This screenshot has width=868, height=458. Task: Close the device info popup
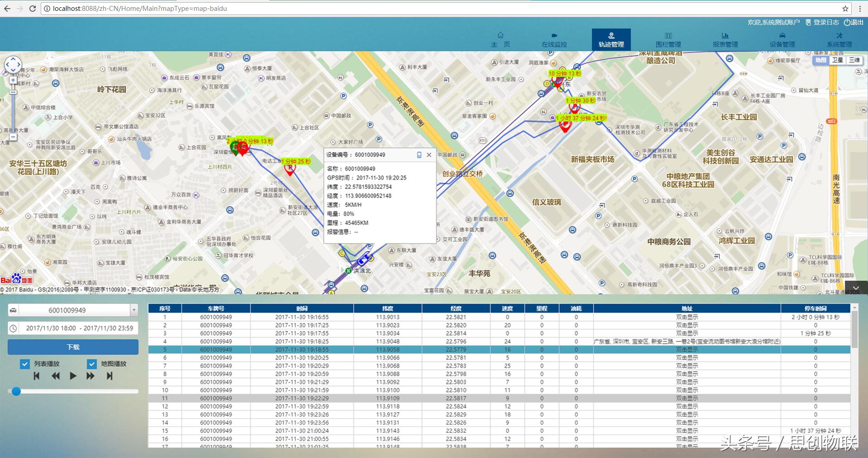429,155
